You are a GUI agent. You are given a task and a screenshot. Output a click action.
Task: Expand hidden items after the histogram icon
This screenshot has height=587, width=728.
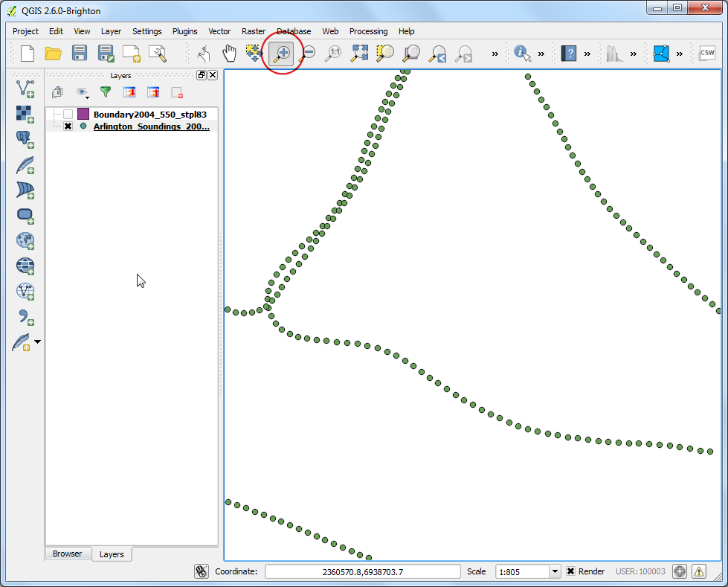click(634, 54)
